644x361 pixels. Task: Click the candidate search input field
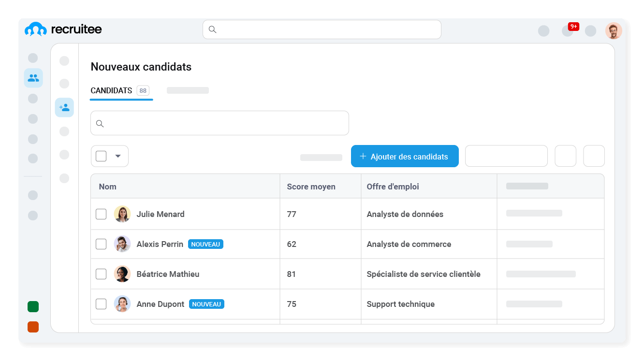coord(220,123)
